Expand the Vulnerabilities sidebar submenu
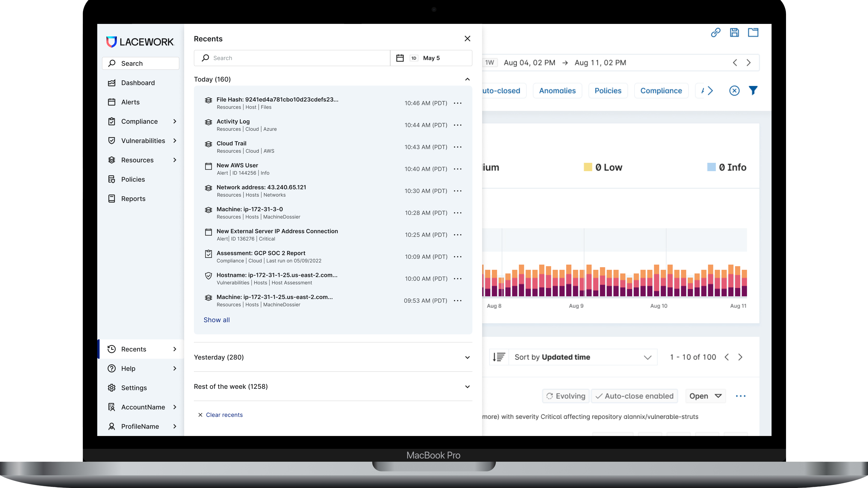 [x=175, y=140]
